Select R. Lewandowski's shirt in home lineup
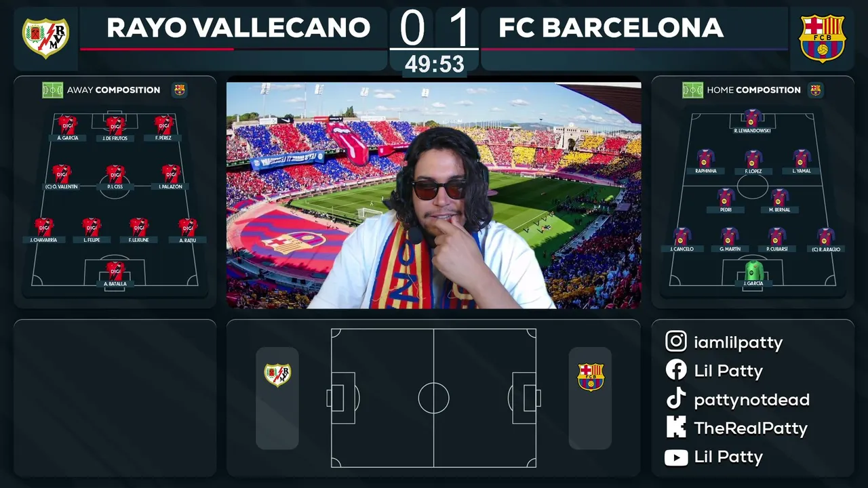This screenshot has width=868, height=488. pyautogui.click(x=753, y=117)
